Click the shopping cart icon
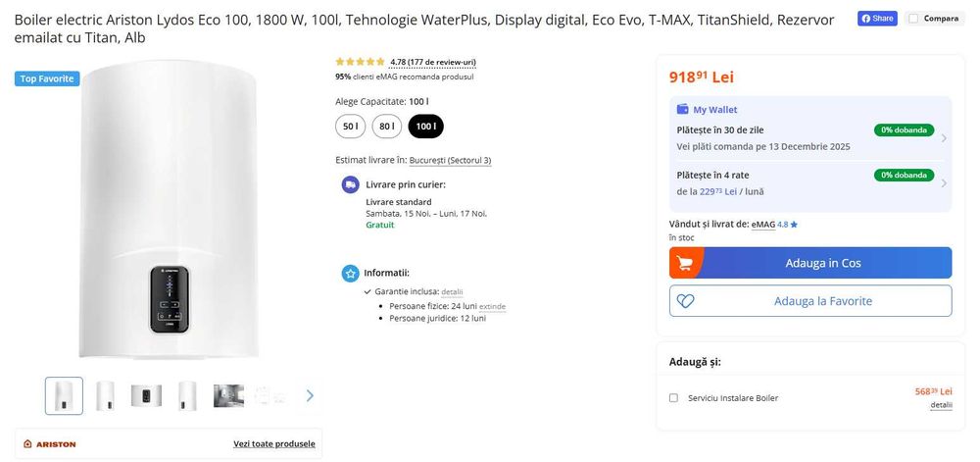 (x=685, y=263)
